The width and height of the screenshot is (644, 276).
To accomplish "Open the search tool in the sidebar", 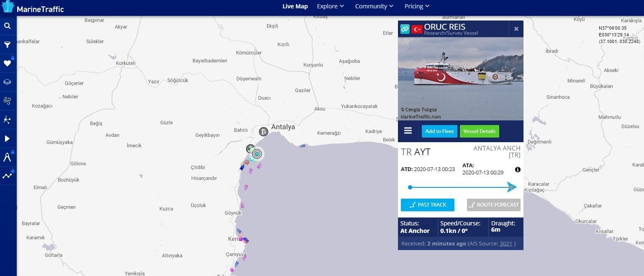I will [7, 26].
